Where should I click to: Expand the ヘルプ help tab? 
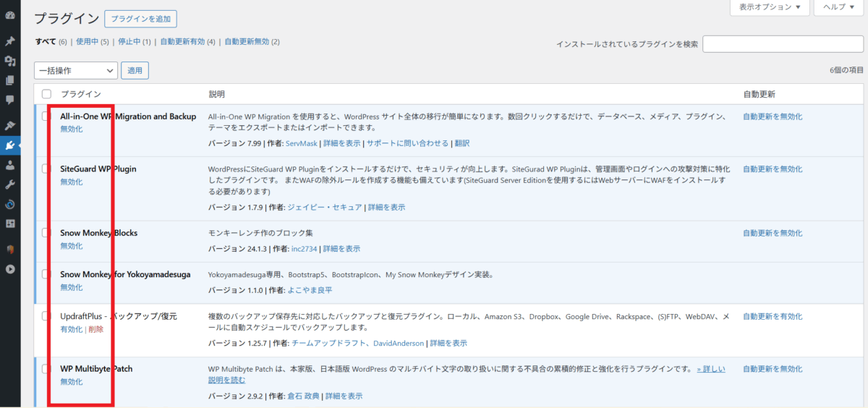coord(839,7)
